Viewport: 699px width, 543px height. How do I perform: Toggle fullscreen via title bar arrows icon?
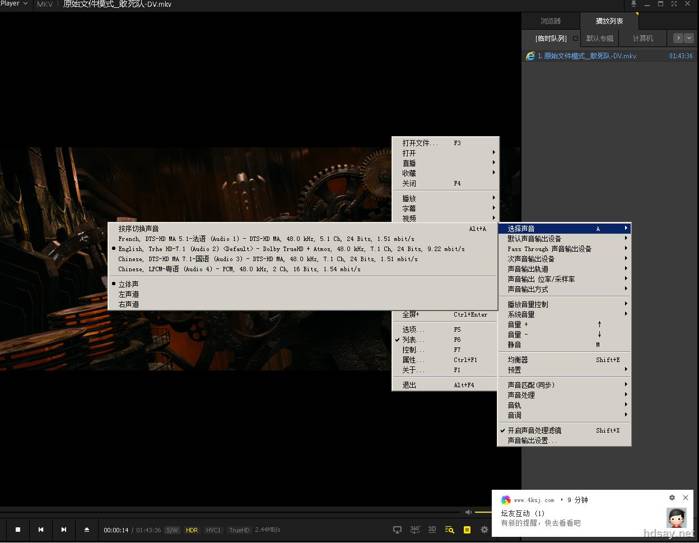[x=674, y=4]
